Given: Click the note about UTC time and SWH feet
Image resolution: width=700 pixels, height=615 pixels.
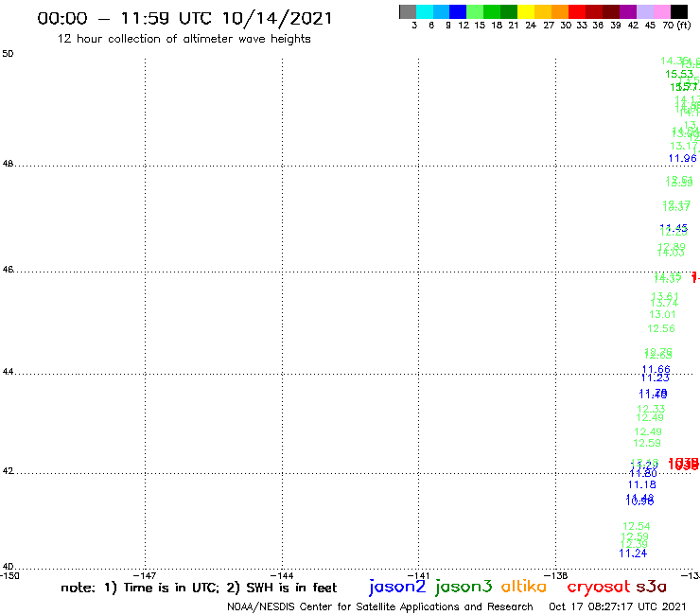Looking at the screenshot, I should tap(199, 588).
